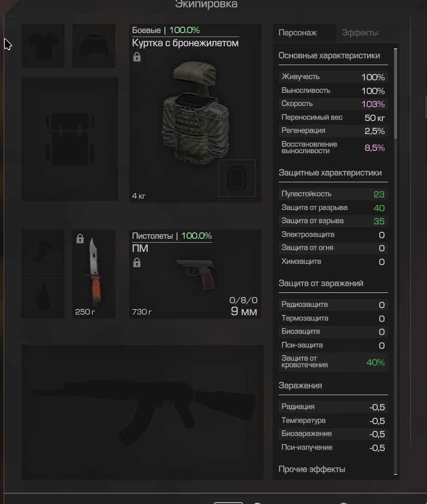Click the empty shirt clothing slot
This screenshot has height=504, width=427.
43,46
